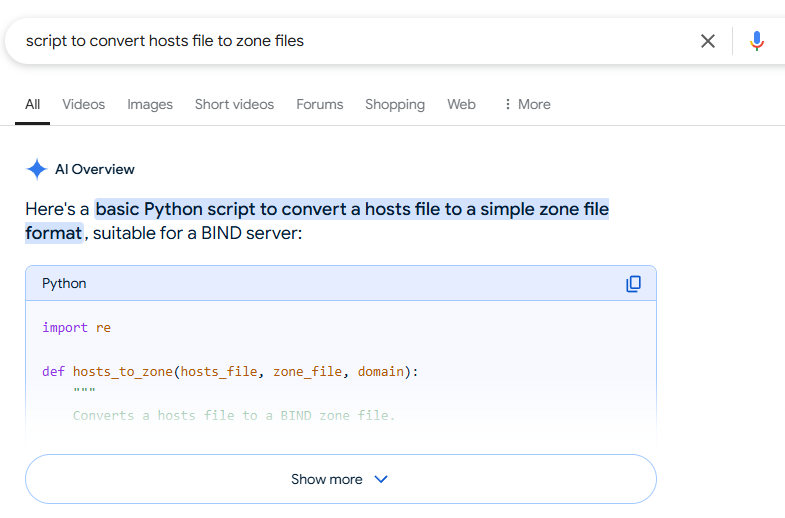Click the 'import re' code line
The image size is (785, 518).
(77, 328)
